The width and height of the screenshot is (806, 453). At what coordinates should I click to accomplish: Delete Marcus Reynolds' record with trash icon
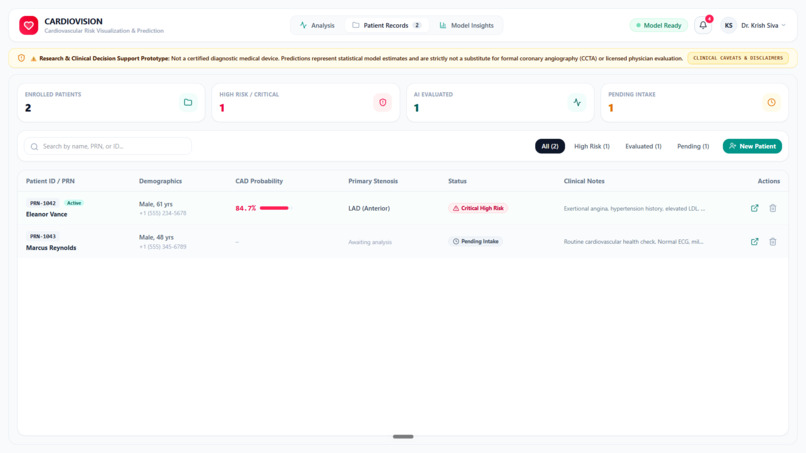pos(773,242)
